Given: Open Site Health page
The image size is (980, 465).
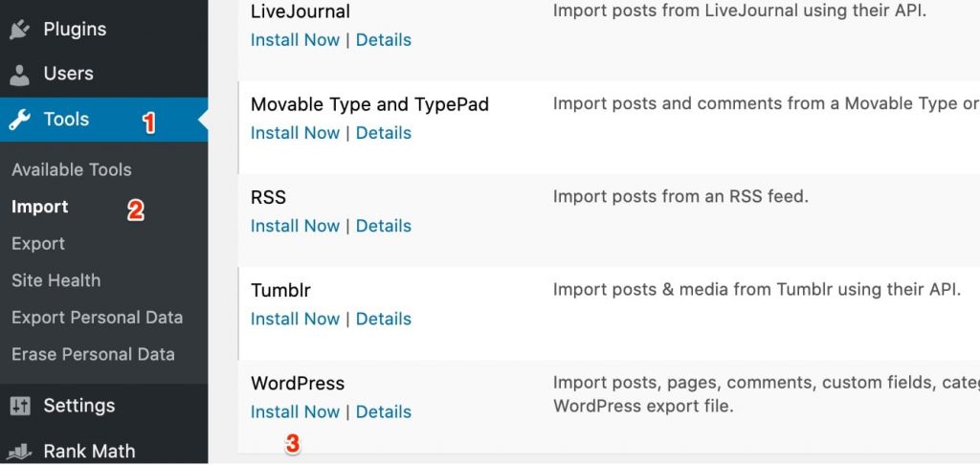Looking at the screenshot, I should point(56,280).
